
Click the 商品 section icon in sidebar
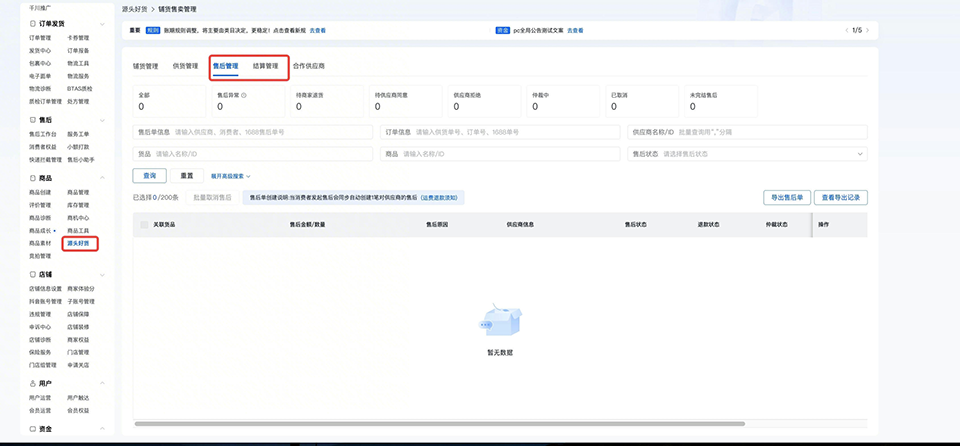click(33, 177)
